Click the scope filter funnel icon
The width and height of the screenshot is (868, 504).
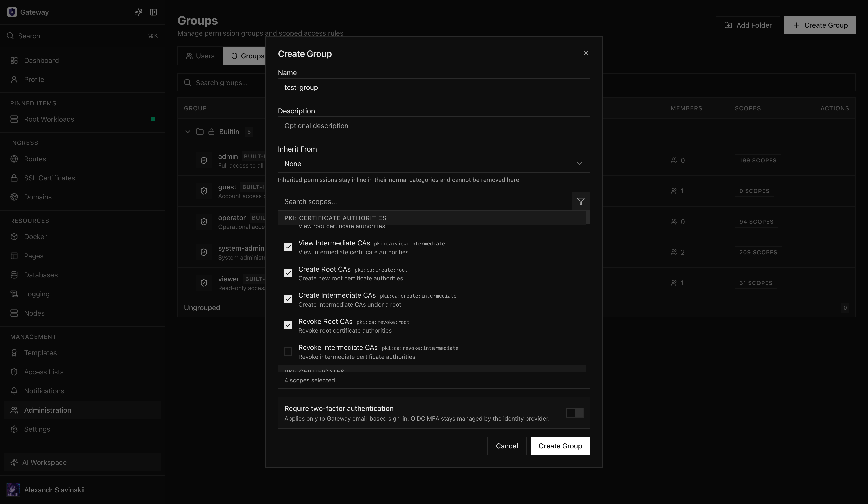581,201
